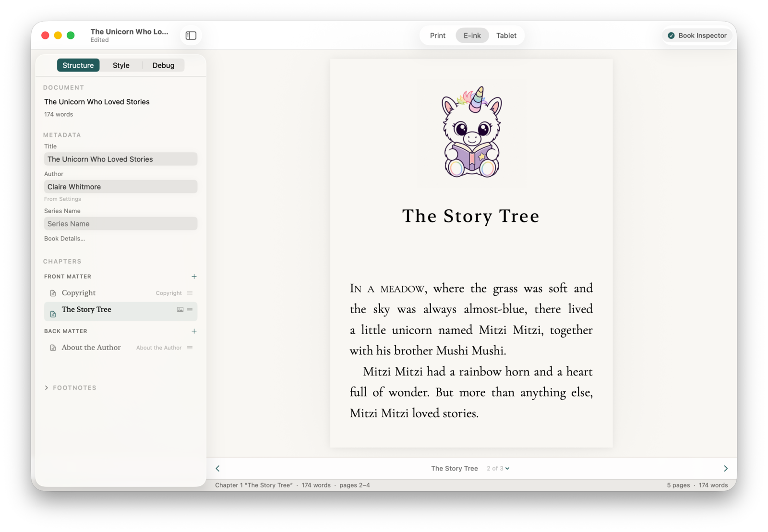
Task: Click the From Settings label
Action: [x=62, y=199]
